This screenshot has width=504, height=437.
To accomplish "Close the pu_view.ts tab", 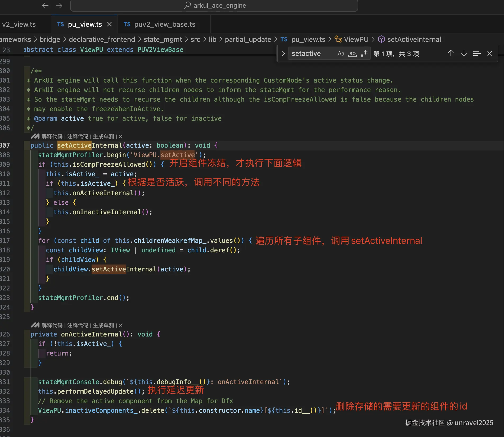I will (109, 24).
